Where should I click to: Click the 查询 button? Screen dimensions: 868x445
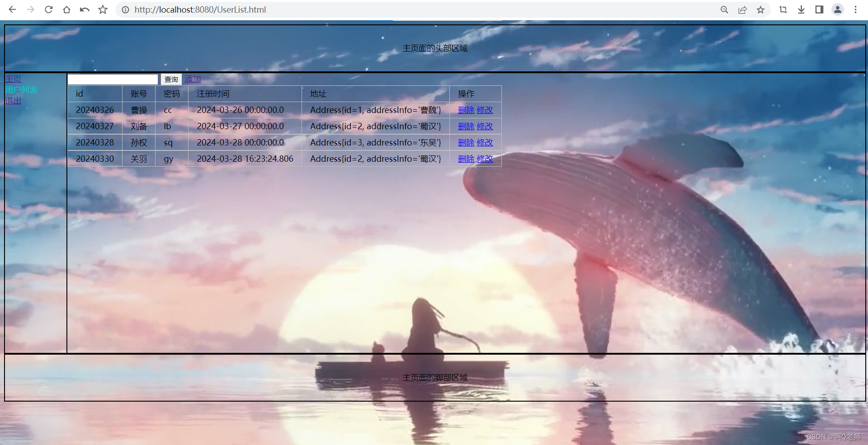coord(171,80)
